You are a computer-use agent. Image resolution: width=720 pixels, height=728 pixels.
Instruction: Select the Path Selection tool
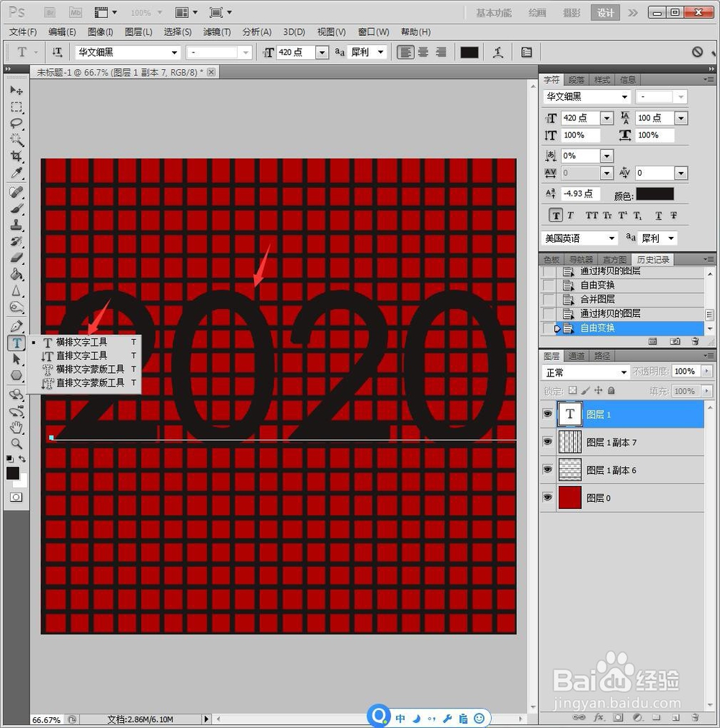click(17, 359)
